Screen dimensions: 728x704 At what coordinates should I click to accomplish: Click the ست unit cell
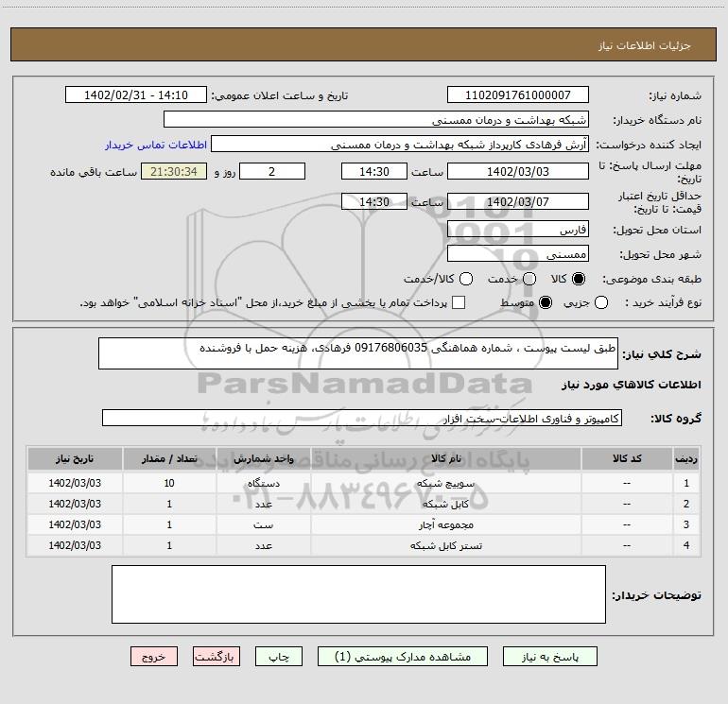click(263, 524)
